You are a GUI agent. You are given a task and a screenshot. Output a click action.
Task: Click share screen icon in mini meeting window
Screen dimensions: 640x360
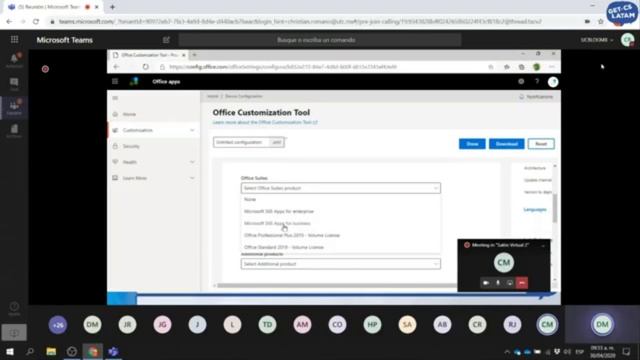(510, 282)
